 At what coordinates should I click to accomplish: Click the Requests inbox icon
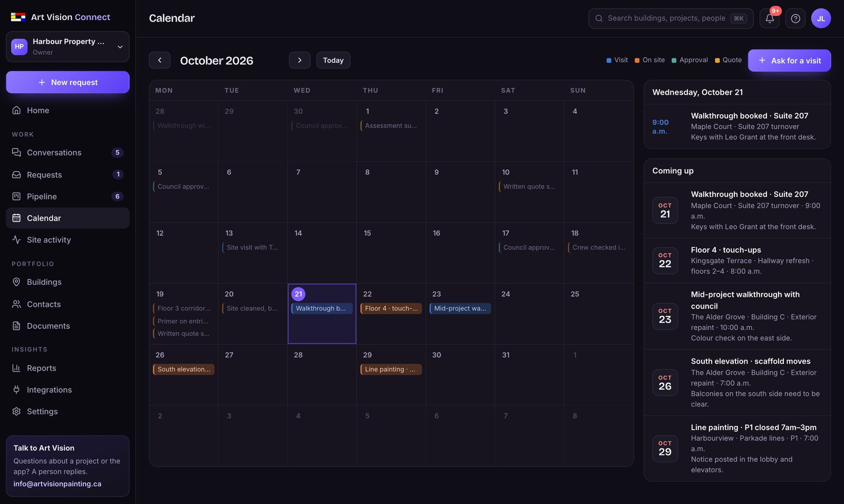pyautogui.click(x=16, y=175)
